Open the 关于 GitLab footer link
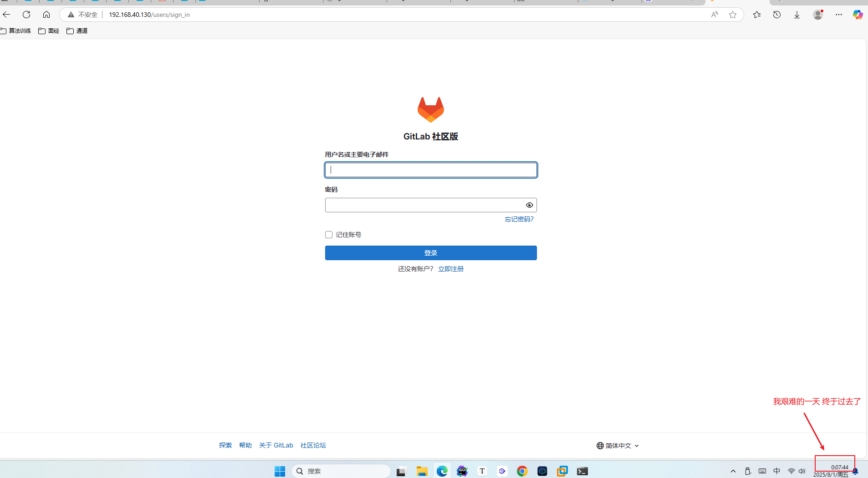 tap(276, 445)
